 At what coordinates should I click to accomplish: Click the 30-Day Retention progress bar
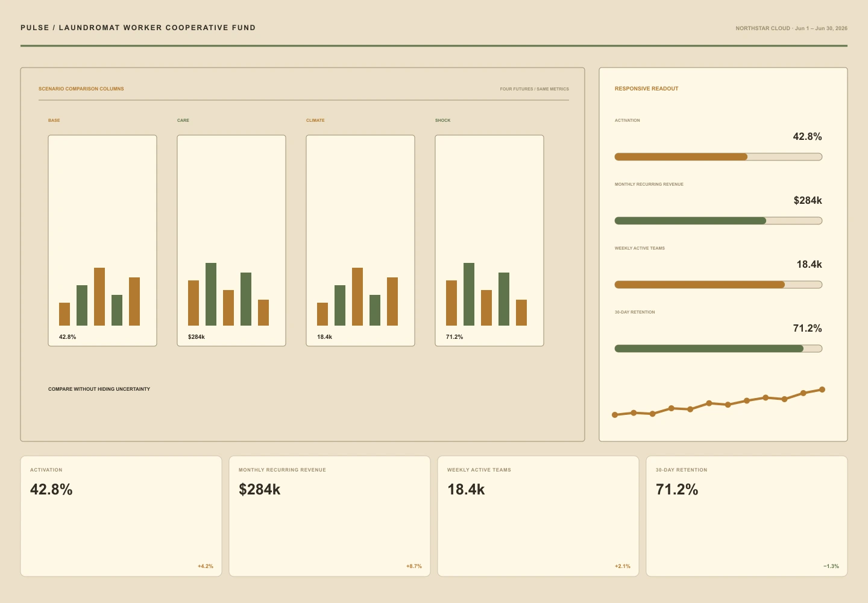tap(718, 349)
